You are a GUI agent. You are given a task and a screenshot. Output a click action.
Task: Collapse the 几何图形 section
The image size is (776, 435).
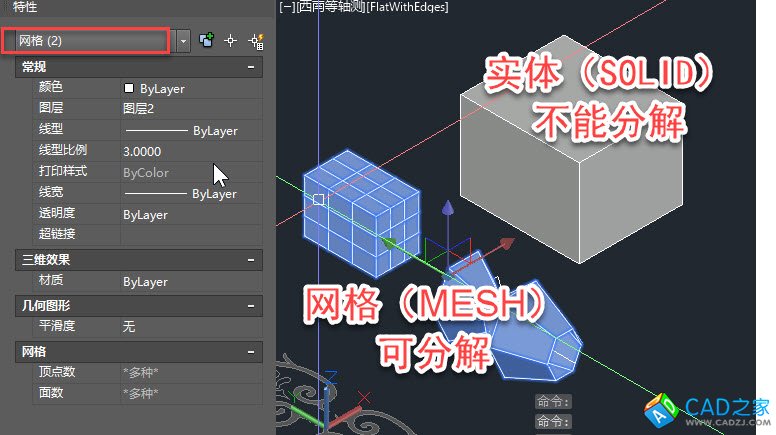(x=250, y=305)
